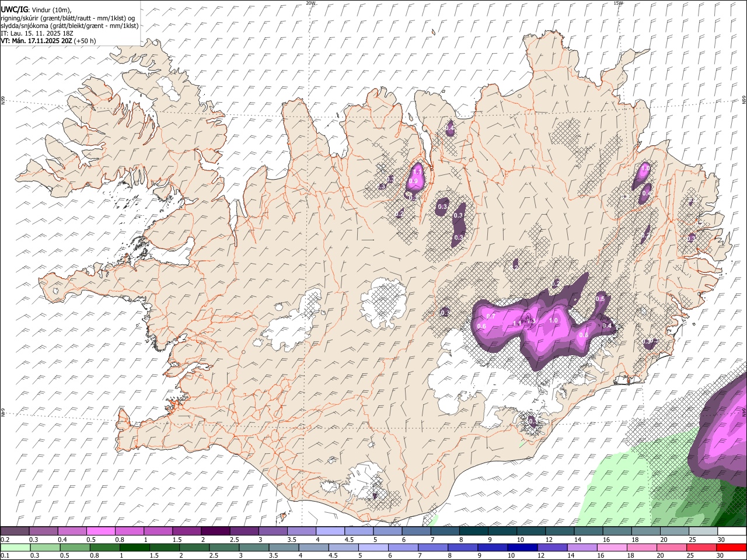Click the crimson 25 swatch in lower legend
Viewport: 747px width, 560px height.
701,547
